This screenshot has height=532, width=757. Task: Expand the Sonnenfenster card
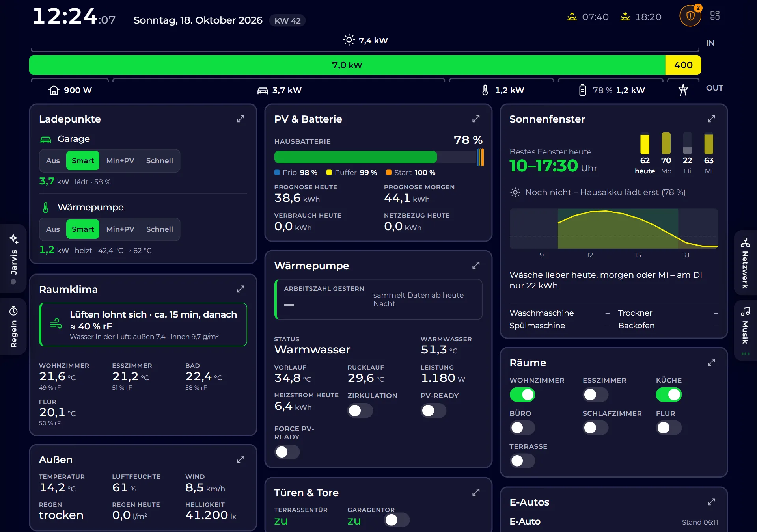point(711,119)
